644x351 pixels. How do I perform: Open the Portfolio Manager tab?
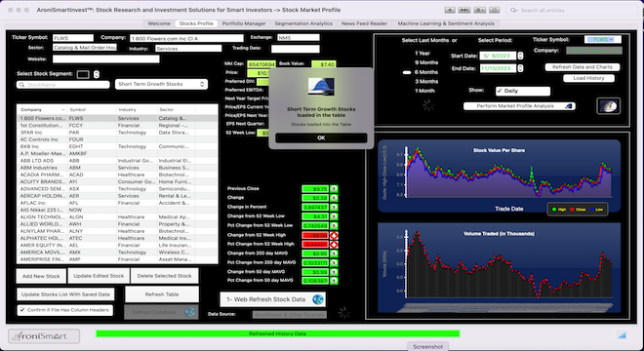coord(244,23)
